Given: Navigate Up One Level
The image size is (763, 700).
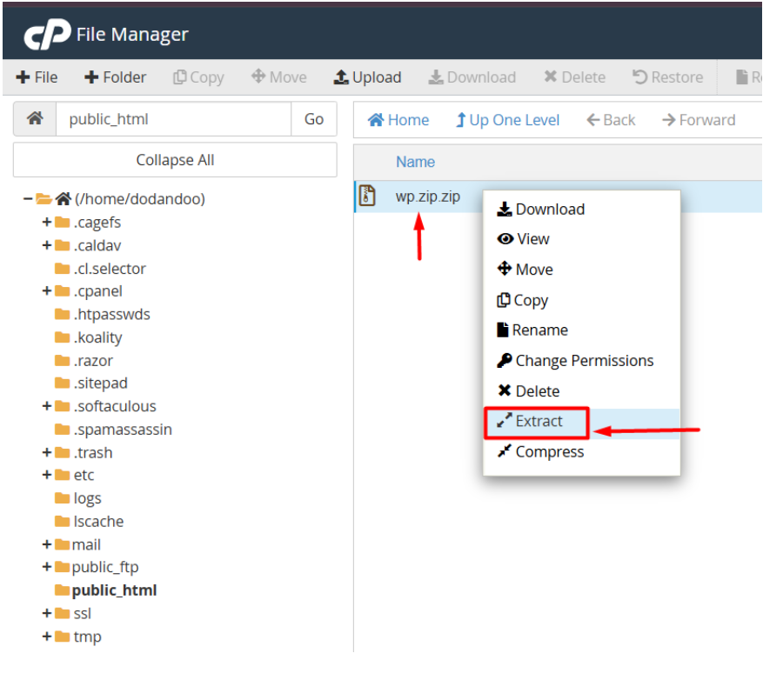Looking at the screenshot, I should (x=507, y=120).
